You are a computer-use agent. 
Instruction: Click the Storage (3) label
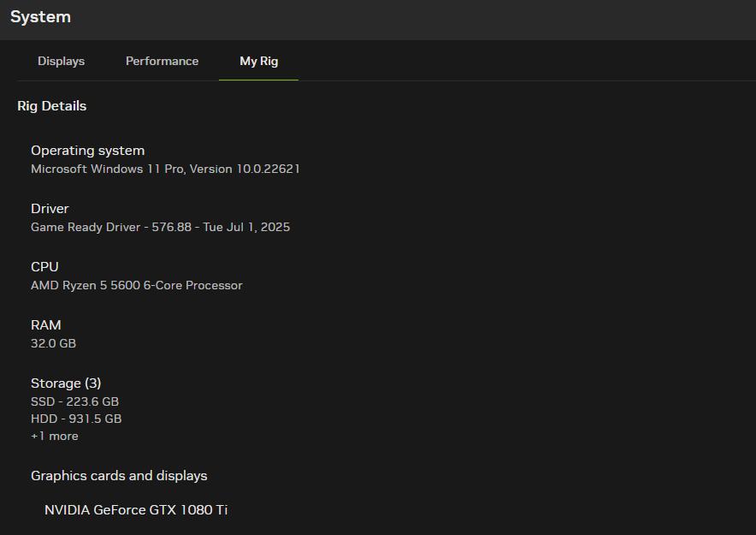coord(66,383)
